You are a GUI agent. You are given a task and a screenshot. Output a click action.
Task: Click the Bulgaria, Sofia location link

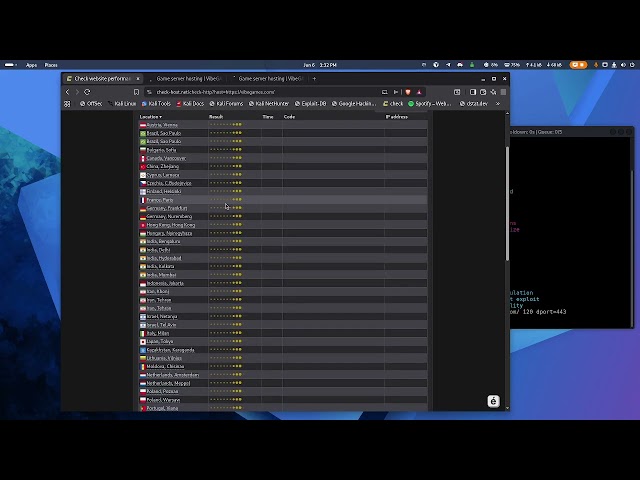[x=161, y=150]
